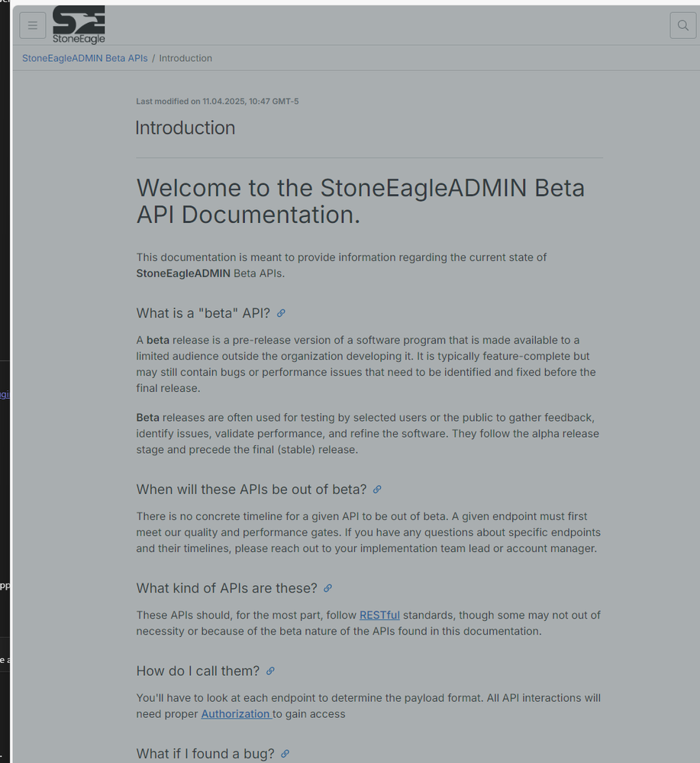Image resolution: width=700 pixels, height=763 pixels.
Task: Click the 'What kind of APIs are these?' heading text
Action: pyautogui.click(x=227, y=588)
